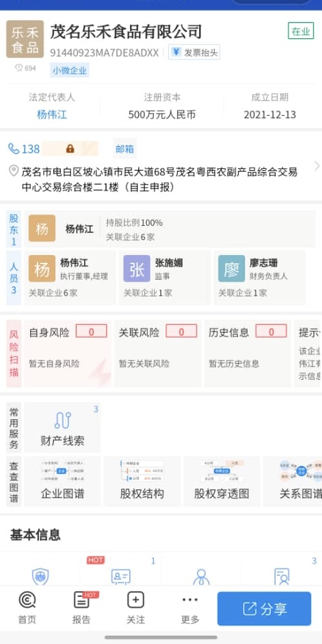Open the 历史信息 panel
This screenshot has height=644, width=322.
248,353
